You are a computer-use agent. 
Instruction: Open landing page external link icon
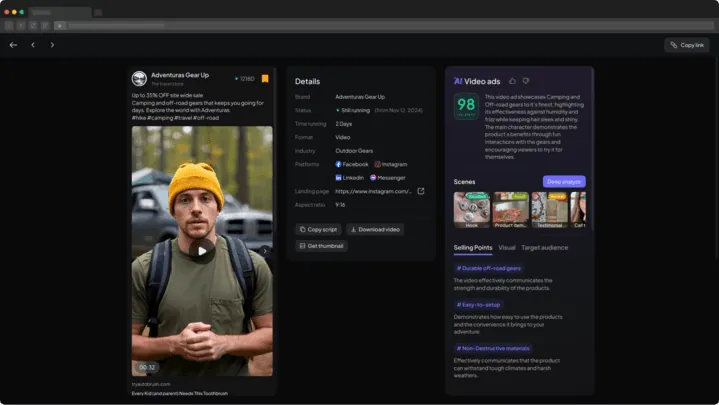coord(421,191)
